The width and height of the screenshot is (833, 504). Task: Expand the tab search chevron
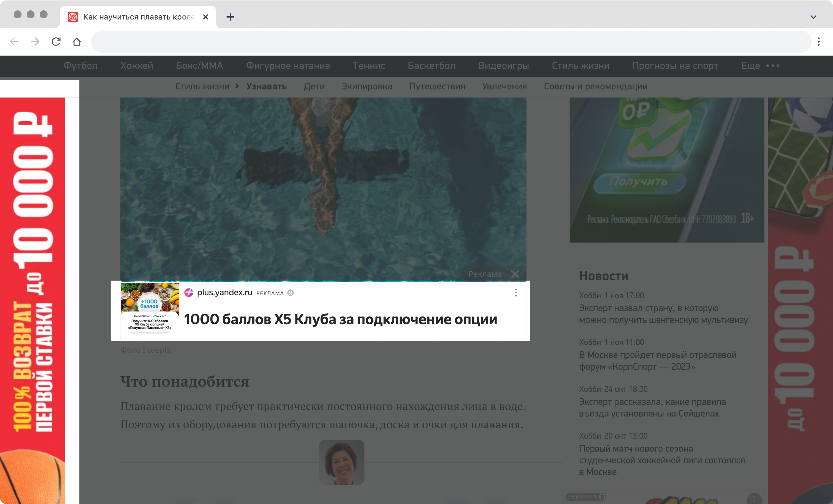(x=813, y=17)
